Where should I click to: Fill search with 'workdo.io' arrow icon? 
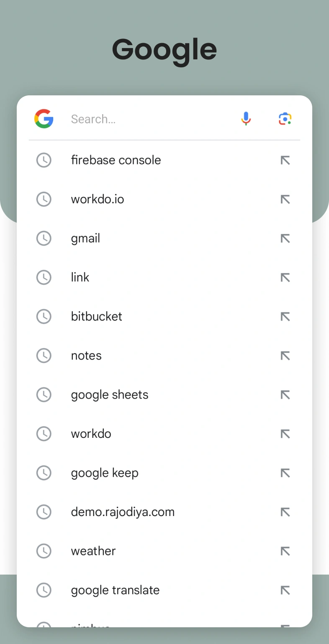coord(285,199)
